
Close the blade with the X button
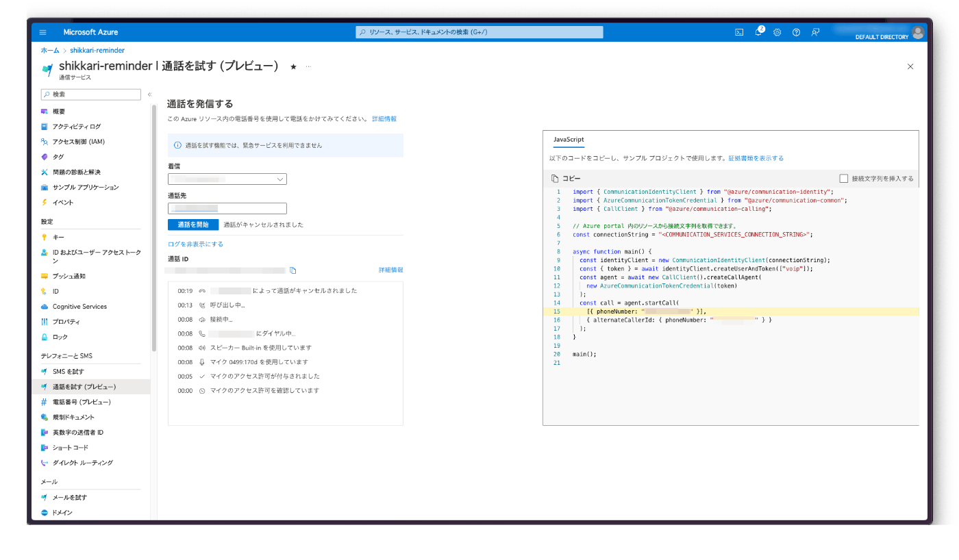tap(910, 66)
